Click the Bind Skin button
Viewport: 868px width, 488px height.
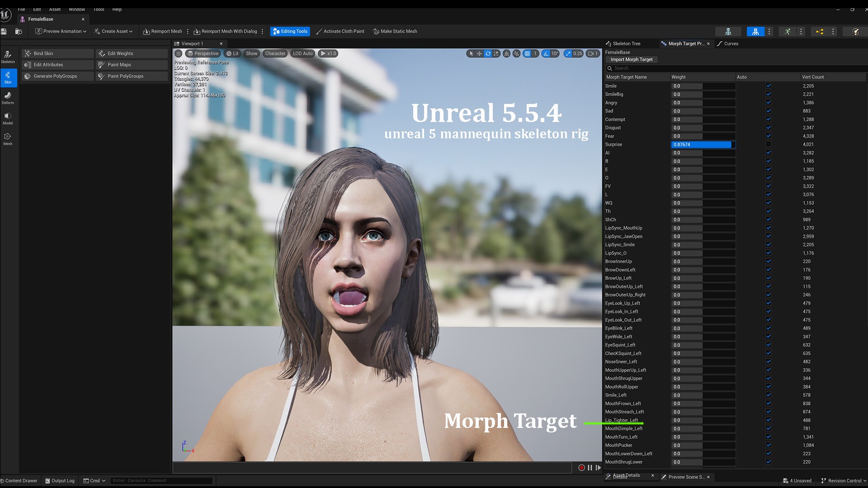pos(58,53)
